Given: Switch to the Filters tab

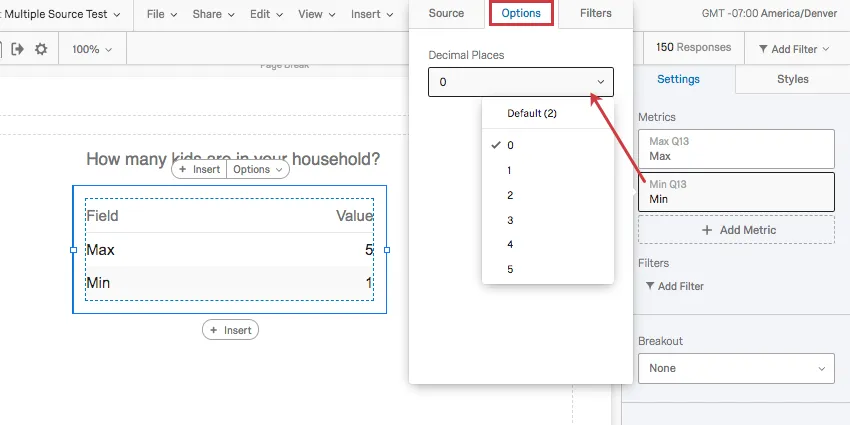Looking at the screenshot, I should point(595,14).
